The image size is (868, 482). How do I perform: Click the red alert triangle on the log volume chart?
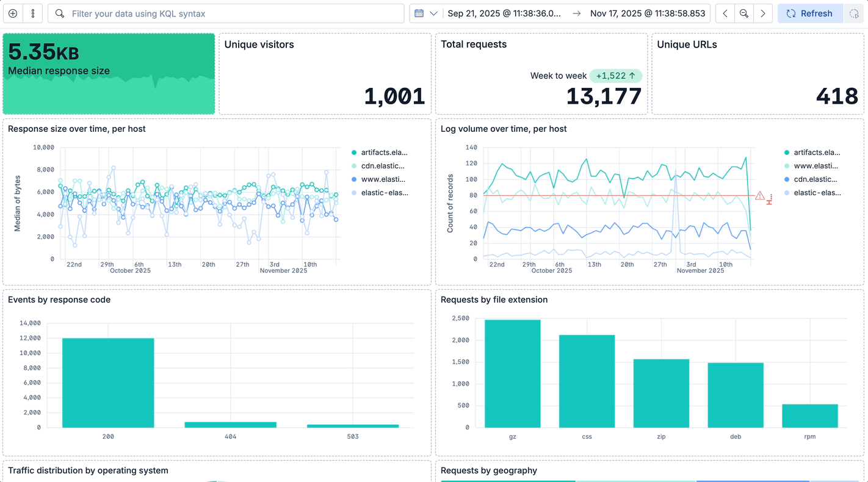coord(759,196)
